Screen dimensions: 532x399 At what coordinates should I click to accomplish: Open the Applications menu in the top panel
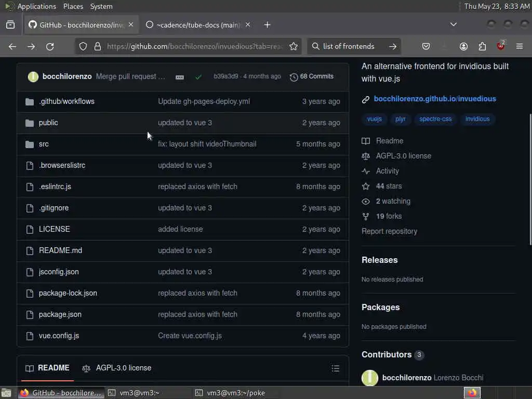point(37,6)
